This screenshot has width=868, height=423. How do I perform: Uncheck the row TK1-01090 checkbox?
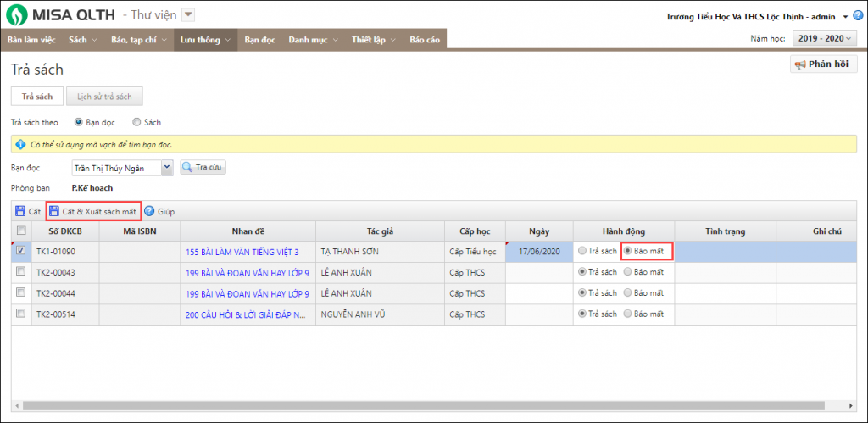(21, 250)
